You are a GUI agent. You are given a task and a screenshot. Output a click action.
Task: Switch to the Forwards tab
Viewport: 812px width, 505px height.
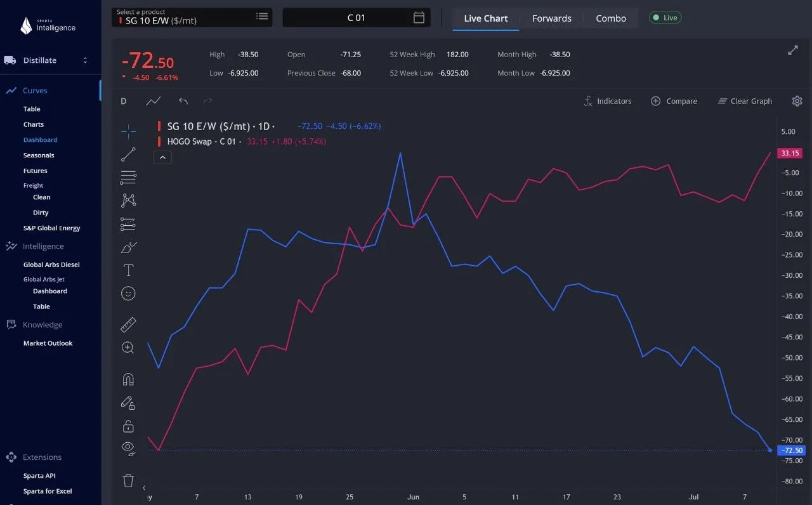click(x=552, y=18)
